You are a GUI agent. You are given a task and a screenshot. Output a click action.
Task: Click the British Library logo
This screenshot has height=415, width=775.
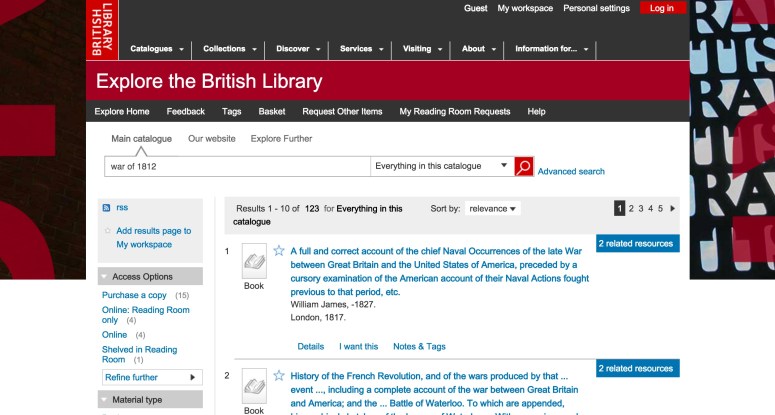[105, 28]
